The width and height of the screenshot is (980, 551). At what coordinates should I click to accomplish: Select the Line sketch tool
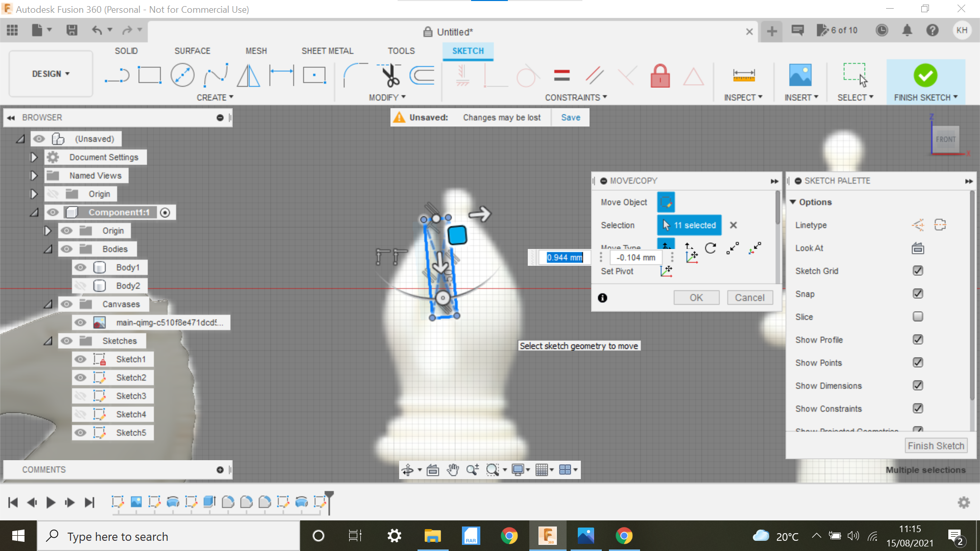117,75
